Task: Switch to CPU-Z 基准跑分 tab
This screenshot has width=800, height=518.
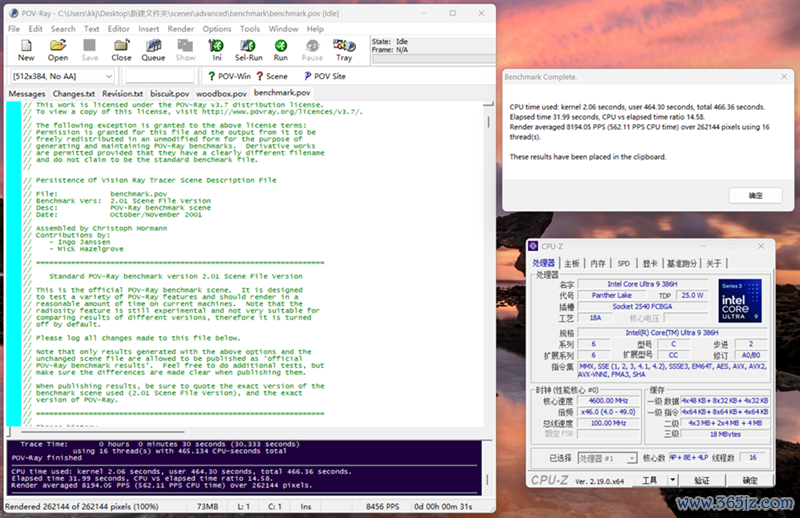Action: (x=682, y=263)
